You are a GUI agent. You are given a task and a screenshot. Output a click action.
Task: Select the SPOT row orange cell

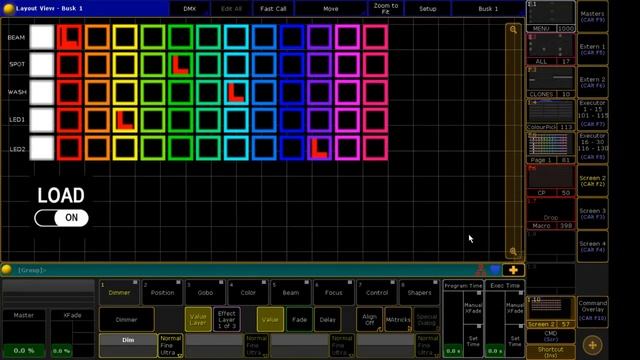click(97, 64)
